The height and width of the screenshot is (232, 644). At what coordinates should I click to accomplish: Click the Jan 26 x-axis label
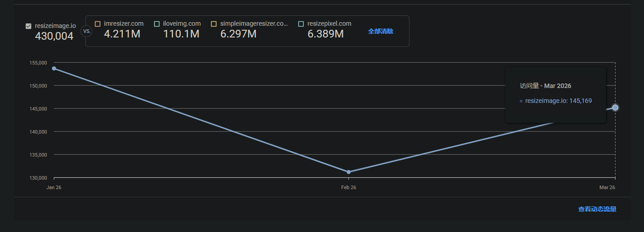54,187
